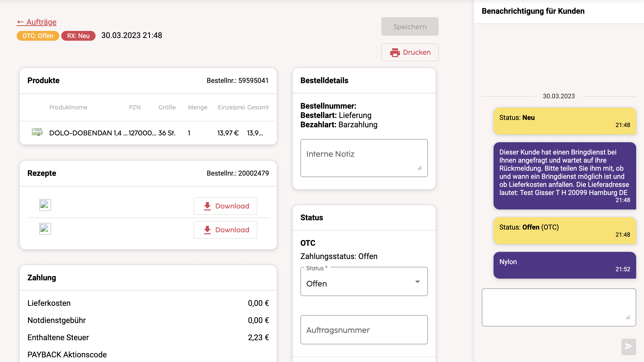This screenshot has height=362, width=644.
Task: Click the first prescription download arrow icon
Action: (207, 206)
